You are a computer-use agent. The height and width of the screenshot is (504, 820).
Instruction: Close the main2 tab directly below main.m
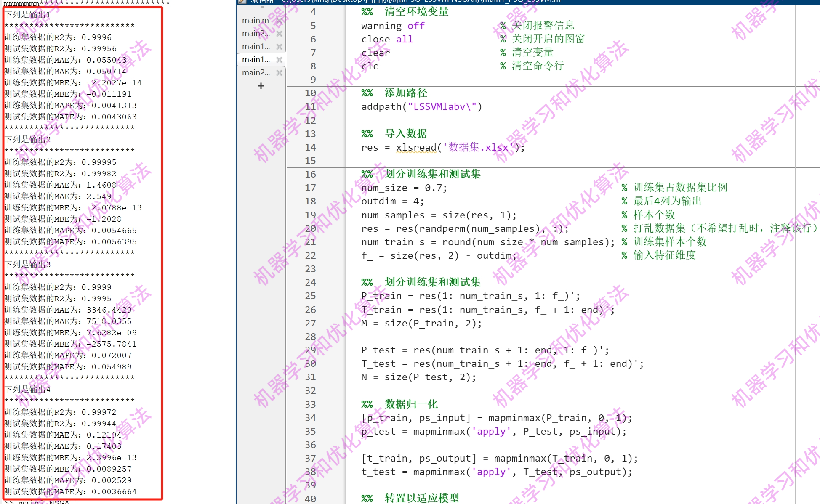pyautogui.click(x=279, y=34)
